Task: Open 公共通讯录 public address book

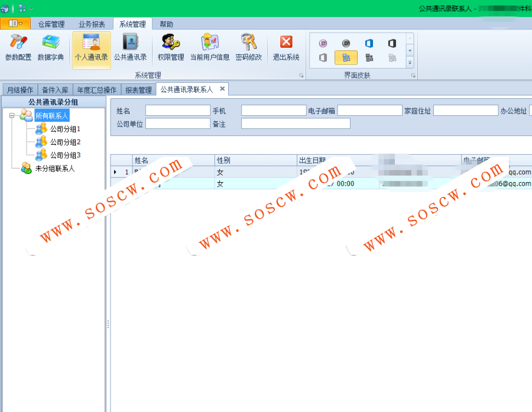Action: click(x=130, y=48)
